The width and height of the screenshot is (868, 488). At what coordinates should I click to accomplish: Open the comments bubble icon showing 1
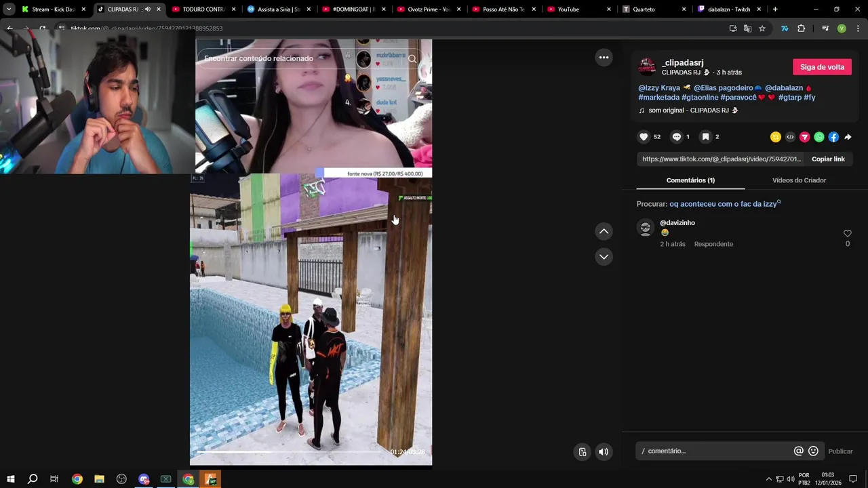[676, 137]
